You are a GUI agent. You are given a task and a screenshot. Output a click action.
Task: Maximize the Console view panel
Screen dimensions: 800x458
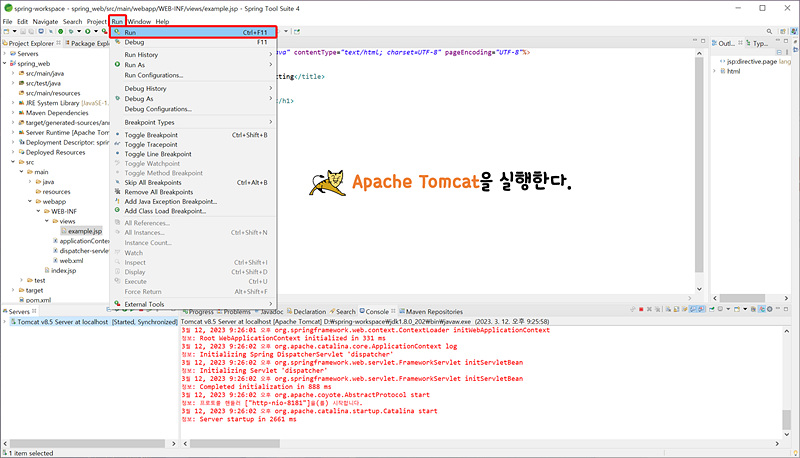click(x=786, y=309)
